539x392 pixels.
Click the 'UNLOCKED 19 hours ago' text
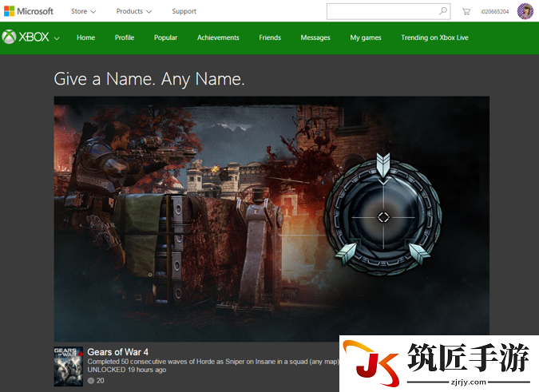[127, 370]
